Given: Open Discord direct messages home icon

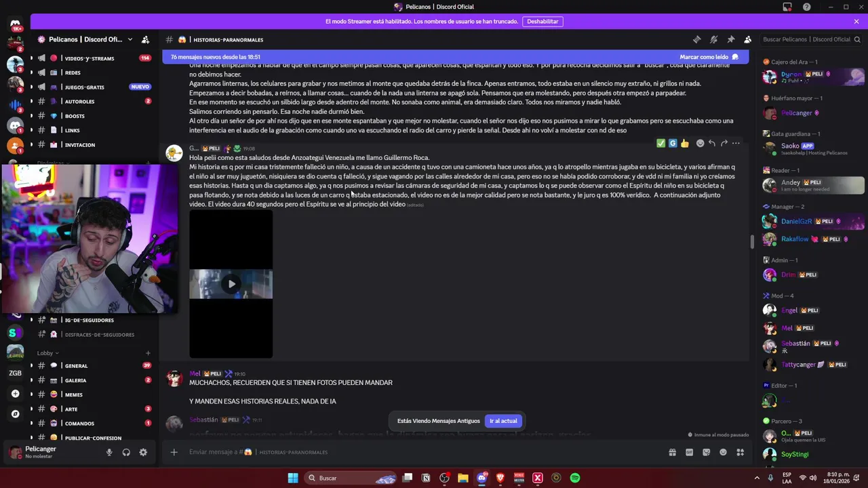Looking at the screenshot, I should (15, 24).
